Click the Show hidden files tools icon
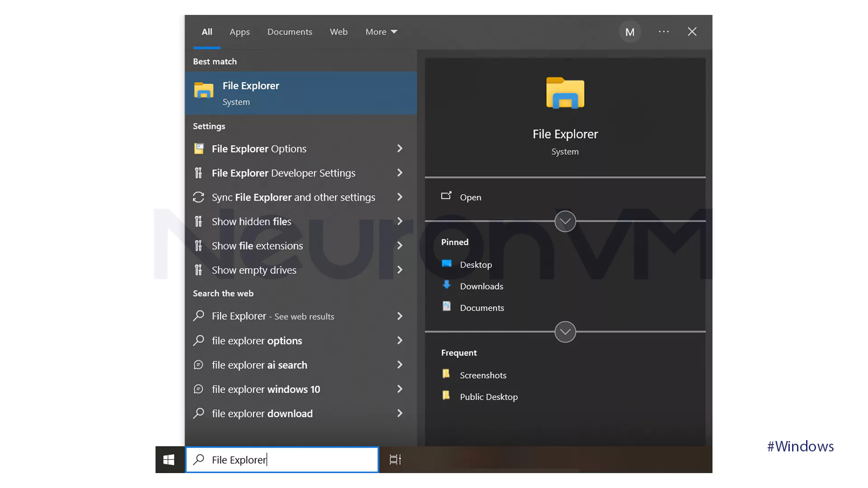The image size is (868, 488). coord(198,221)
